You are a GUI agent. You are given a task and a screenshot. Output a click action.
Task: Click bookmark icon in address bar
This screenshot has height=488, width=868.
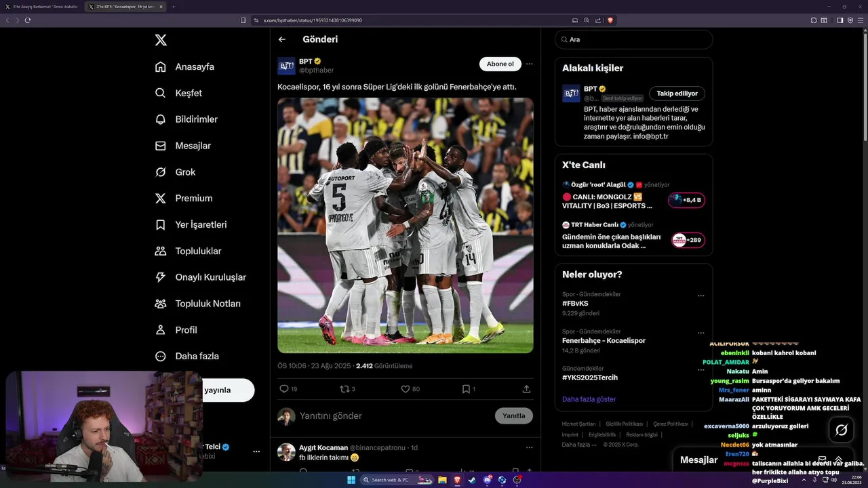click(243, 20)
